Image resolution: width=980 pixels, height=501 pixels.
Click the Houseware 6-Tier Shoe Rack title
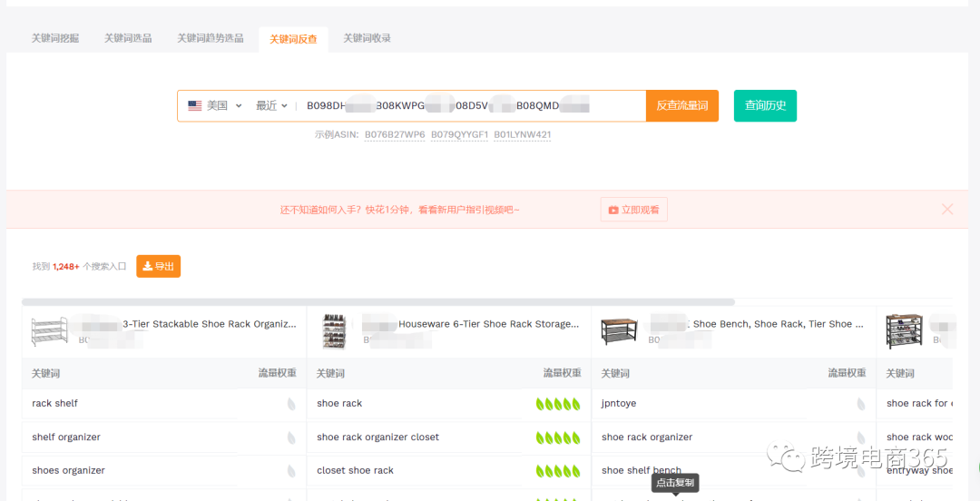point(489,324)
